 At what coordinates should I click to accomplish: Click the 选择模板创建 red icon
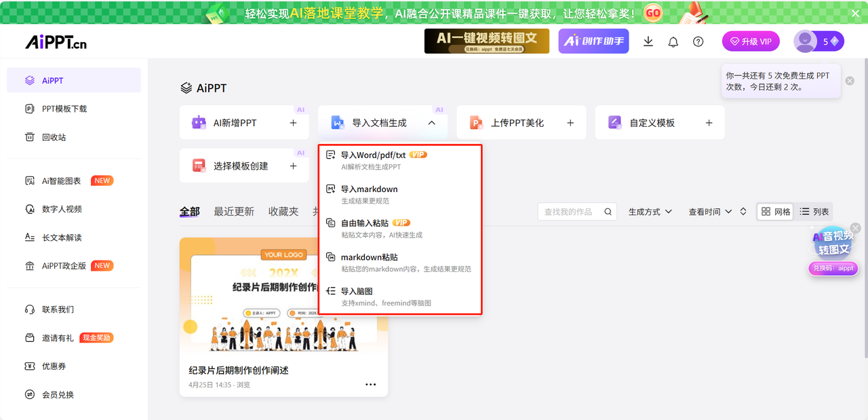pos(199,166)
